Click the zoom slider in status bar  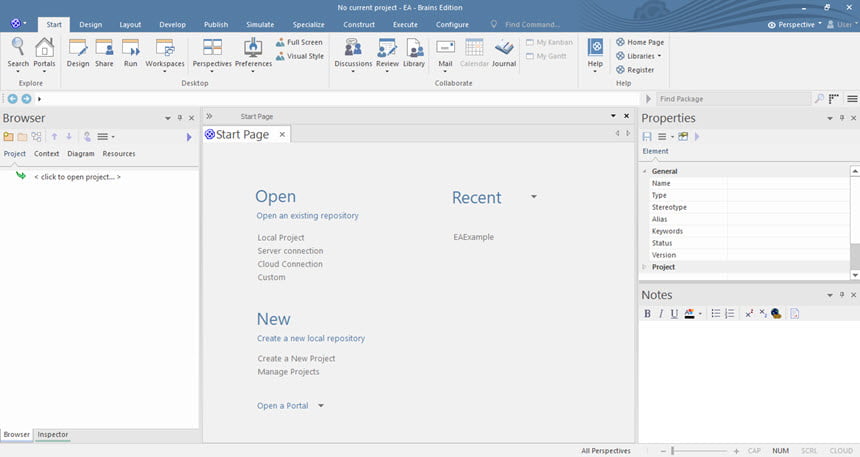(699, 450)
